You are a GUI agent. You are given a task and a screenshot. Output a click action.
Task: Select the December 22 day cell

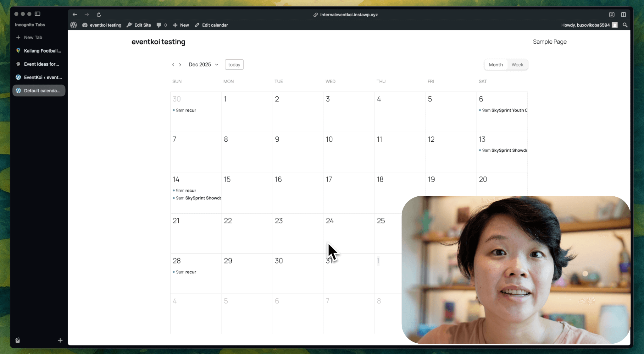247,233
